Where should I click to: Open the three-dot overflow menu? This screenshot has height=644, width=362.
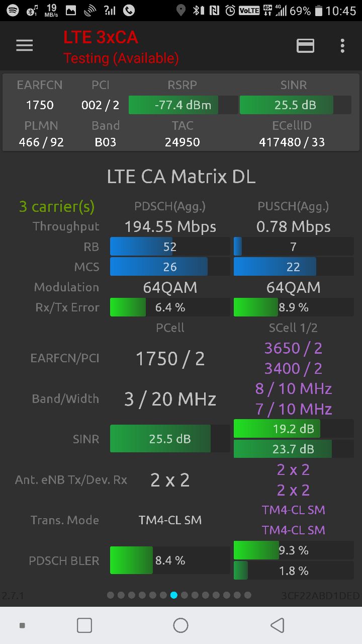(342, 46)
